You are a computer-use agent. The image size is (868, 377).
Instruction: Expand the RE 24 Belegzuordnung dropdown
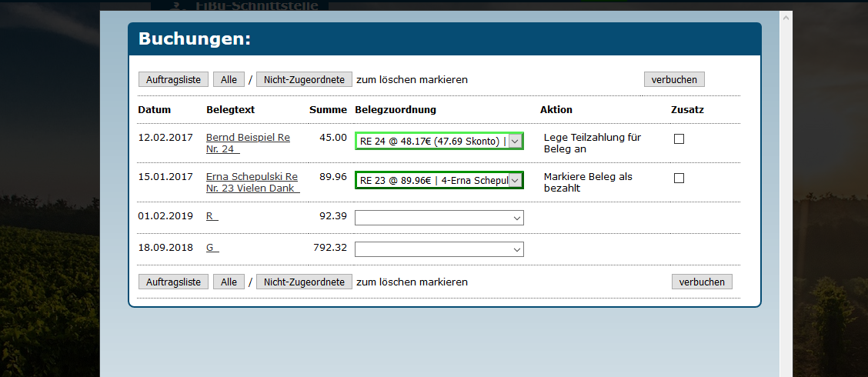(515, 142)
